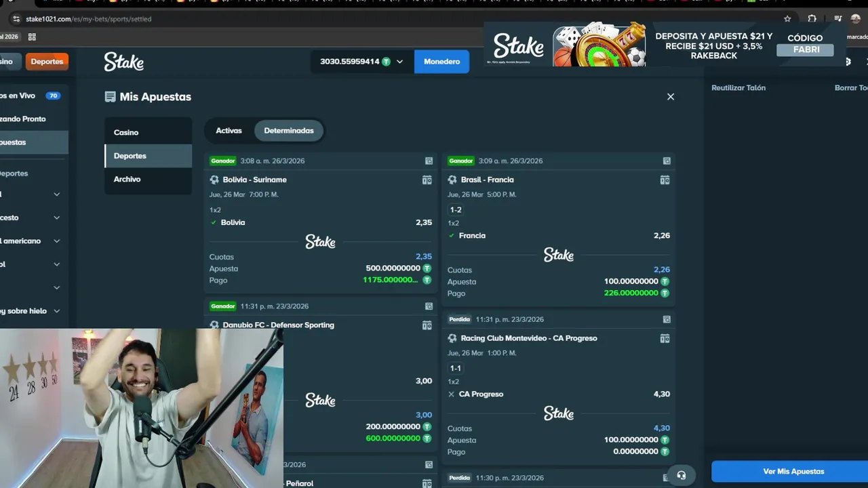
Task: Open stats icon for Brasil - Francia
Action: pyautogui.click(x=665, y=180)
